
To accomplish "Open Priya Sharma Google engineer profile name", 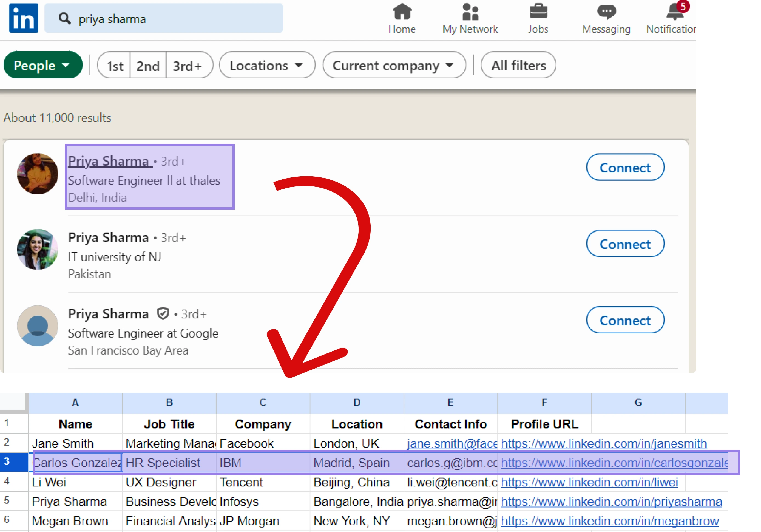I will (x=108, y=314).
